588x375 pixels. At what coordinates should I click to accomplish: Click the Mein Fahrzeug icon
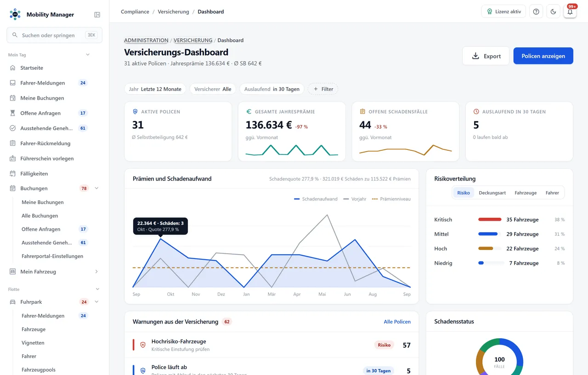[13, 272]
